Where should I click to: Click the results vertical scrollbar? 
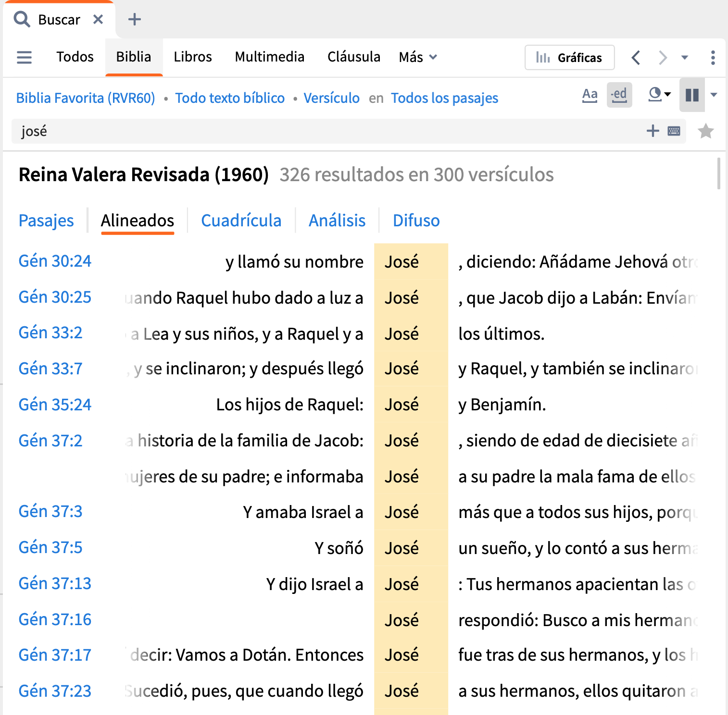tap(719, 173)
